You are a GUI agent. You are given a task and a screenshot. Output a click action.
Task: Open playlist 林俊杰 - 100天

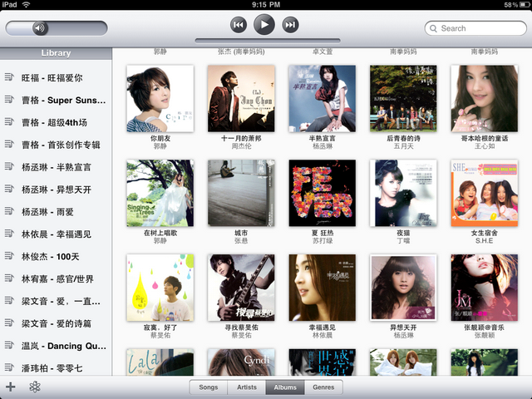(56, 257)
